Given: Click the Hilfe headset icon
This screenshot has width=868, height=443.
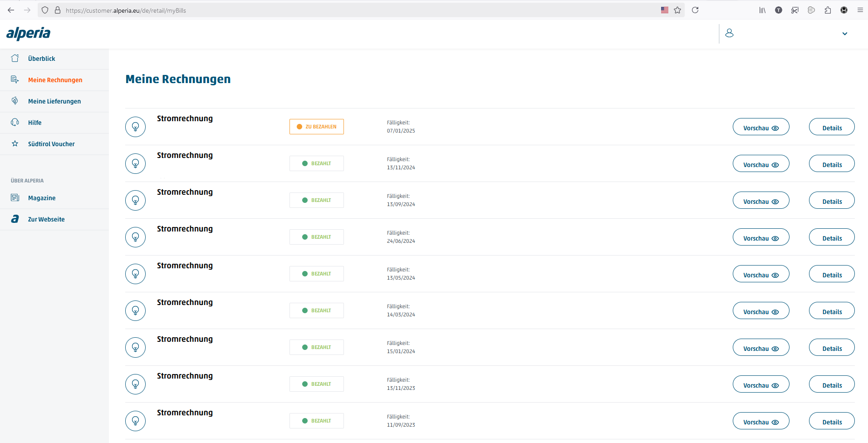Looking at the screenshot, I should pyautogui.click(x=15, y=122).
